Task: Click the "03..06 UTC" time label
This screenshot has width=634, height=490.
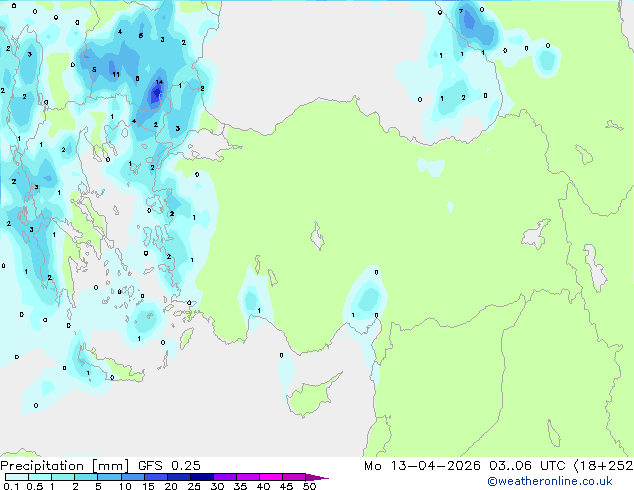Action: coord(527,466)
